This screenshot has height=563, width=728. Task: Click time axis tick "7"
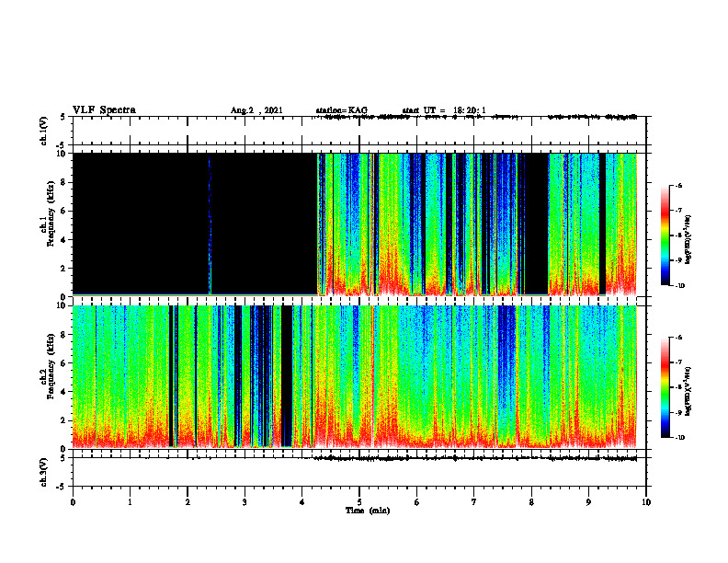coord(474,502)
